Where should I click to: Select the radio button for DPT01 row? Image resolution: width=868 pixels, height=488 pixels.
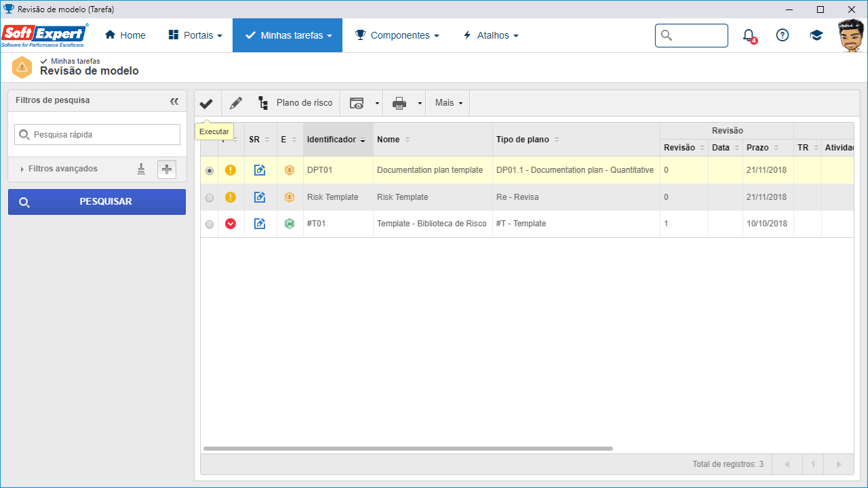tap(210, 171)
